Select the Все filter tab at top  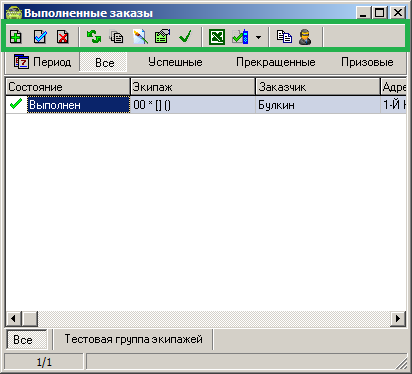104,62
